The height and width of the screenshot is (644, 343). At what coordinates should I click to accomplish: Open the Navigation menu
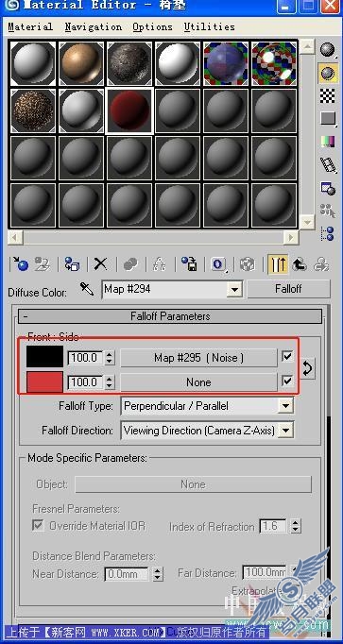click(x=94, y=27)
